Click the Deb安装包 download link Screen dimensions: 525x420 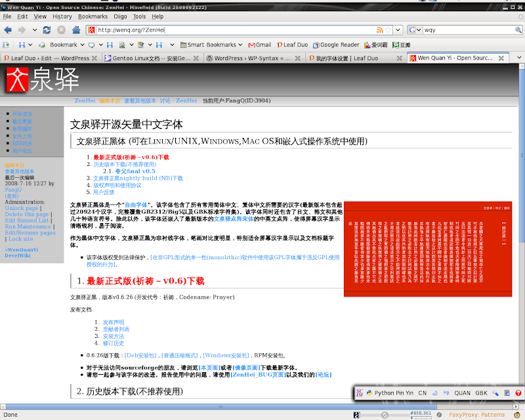(x=140, y=355)
